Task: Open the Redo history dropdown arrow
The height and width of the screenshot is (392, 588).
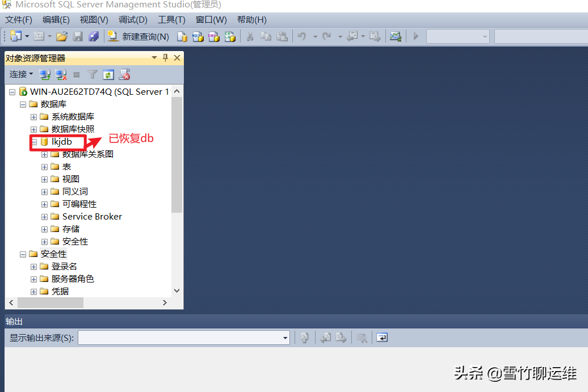Action: click(340, 37)
